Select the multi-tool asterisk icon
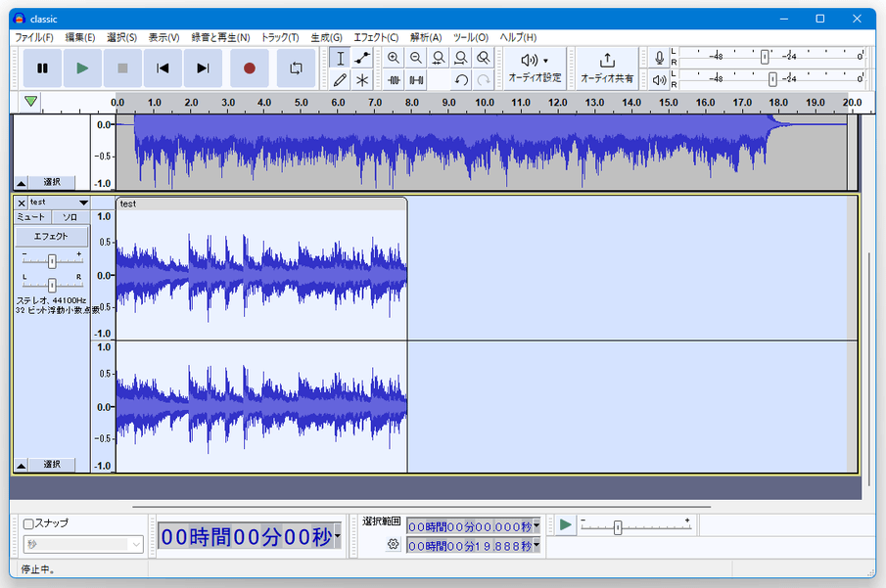 pyautogui.click(x=362, y=80)
